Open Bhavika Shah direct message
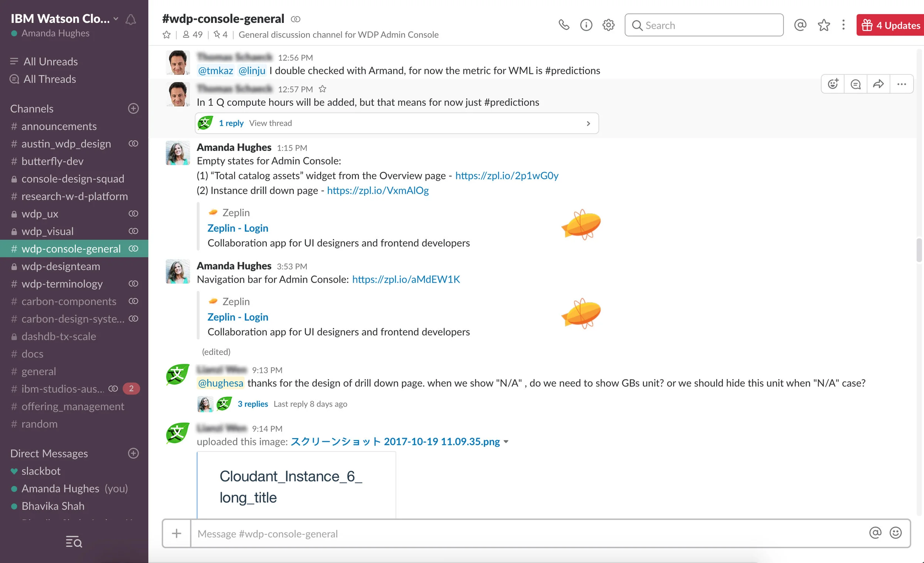This screenshot has height=563, width=924. click(x=74, y=506)
